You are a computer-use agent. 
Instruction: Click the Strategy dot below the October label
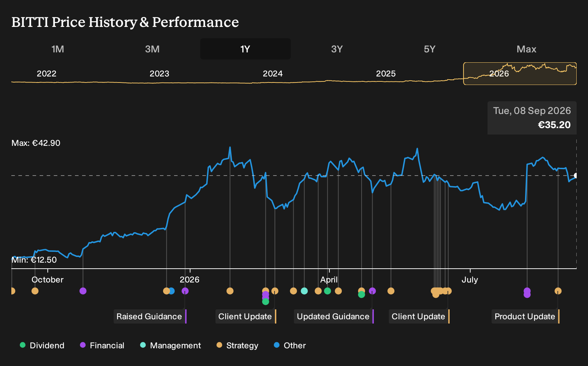[35, 291]
